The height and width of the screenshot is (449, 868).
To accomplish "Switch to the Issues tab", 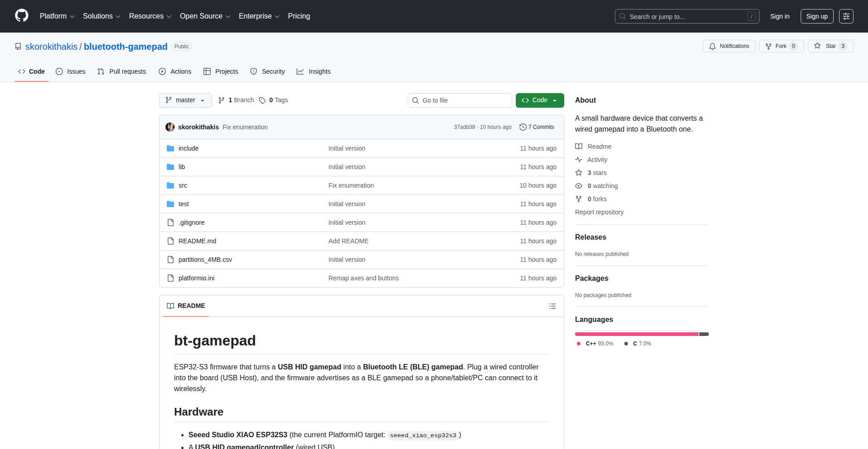I will (x=71, y=71).
